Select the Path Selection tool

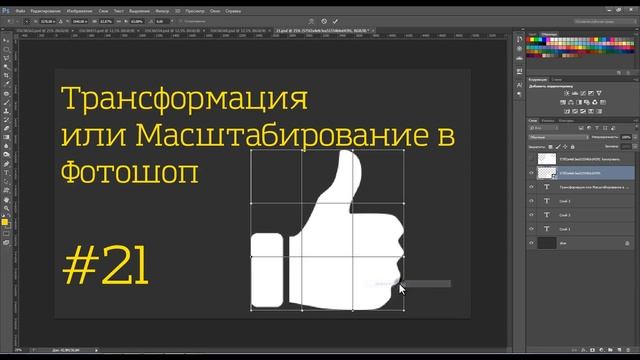(x=6, y=182)
